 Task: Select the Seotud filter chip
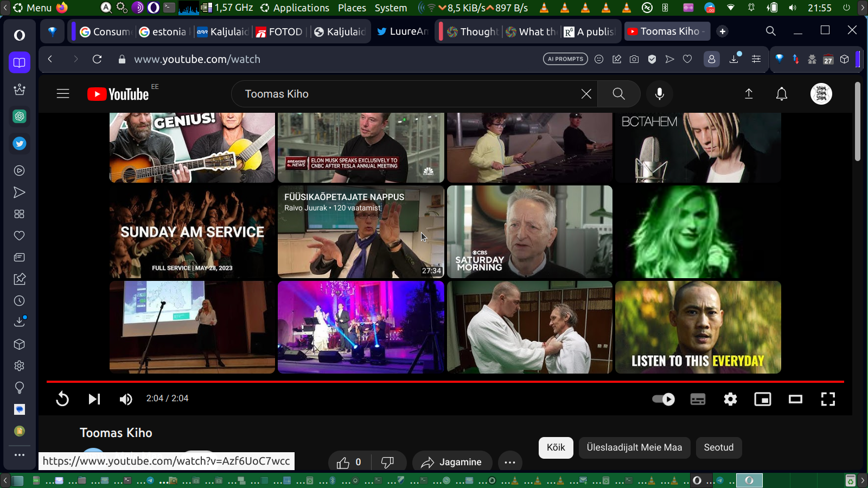point(718,447)
